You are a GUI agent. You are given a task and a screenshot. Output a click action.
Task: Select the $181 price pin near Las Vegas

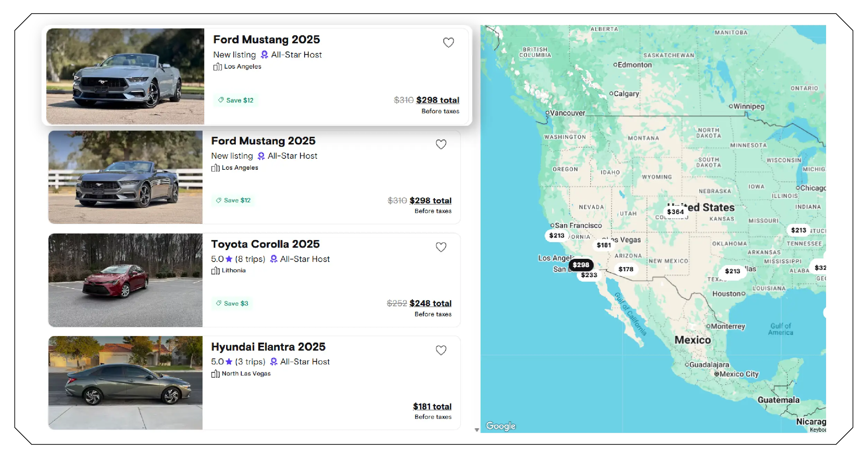click(x=603, y=245)
